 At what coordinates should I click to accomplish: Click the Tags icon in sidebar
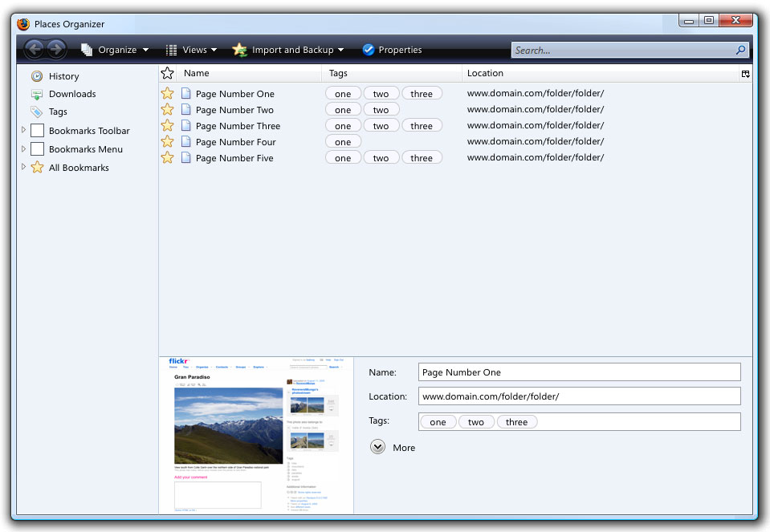(37, 112)
